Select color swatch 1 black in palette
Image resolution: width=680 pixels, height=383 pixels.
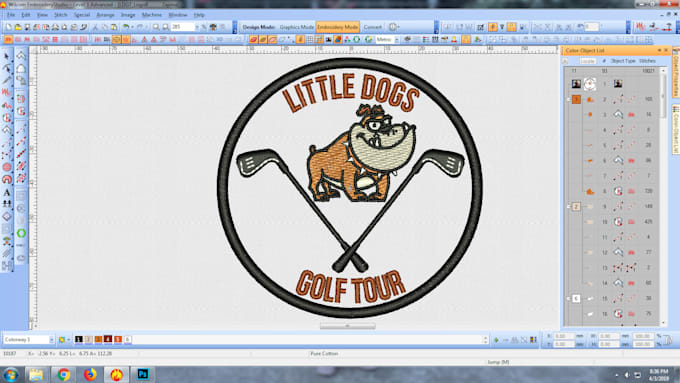[78, 339]
